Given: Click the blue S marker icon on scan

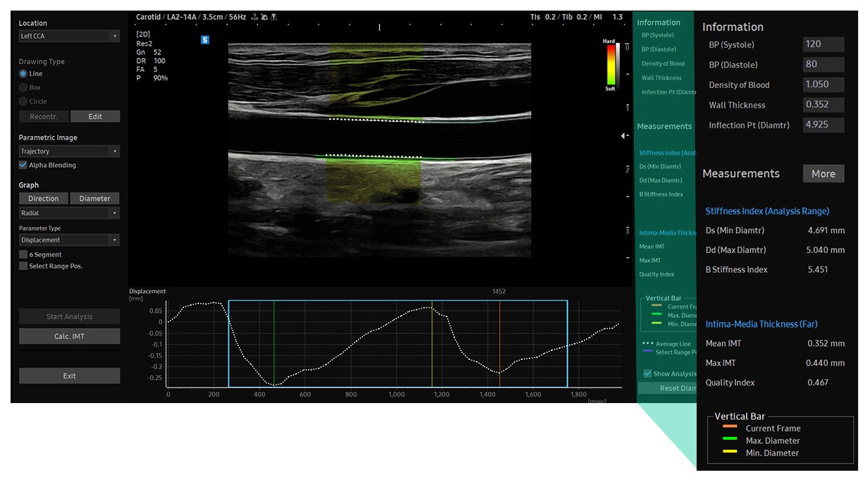Looking at the screenshot, I should (x=205, y=40).
